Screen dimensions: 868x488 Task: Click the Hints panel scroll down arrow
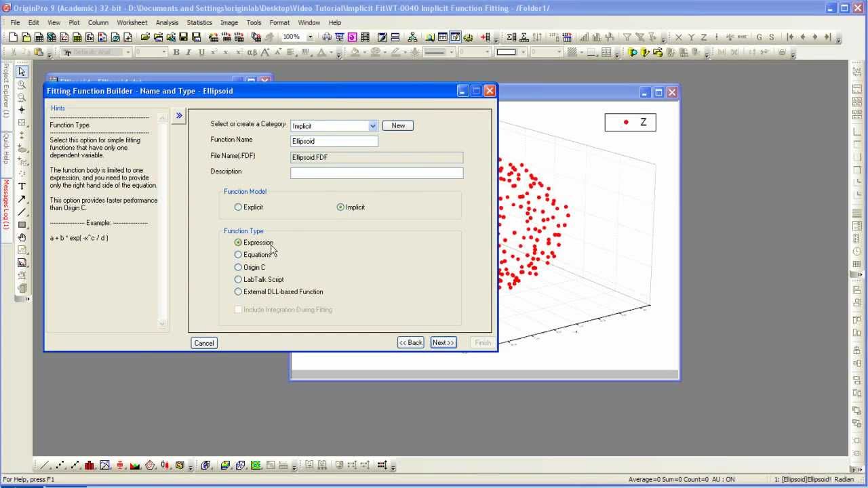tap(162, 324)
